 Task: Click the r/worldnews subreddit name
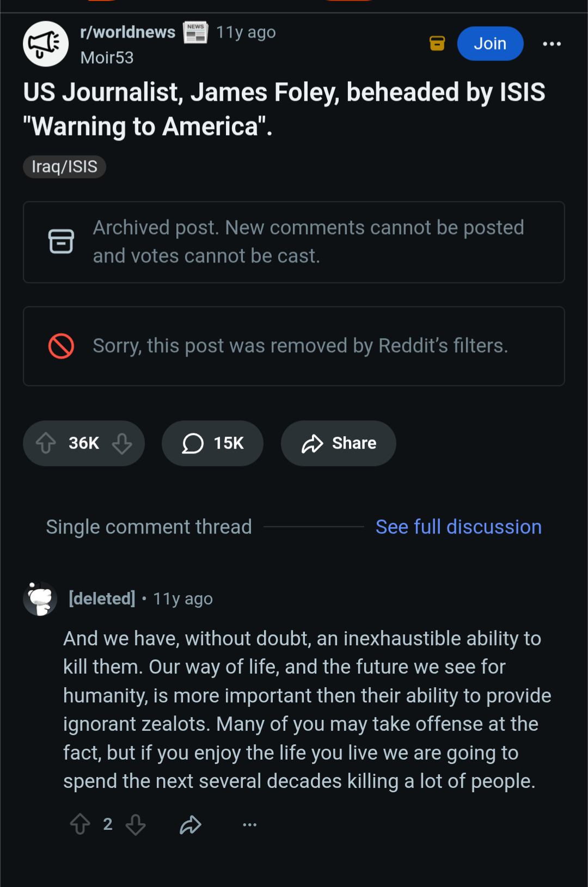[x=128, y=32]
